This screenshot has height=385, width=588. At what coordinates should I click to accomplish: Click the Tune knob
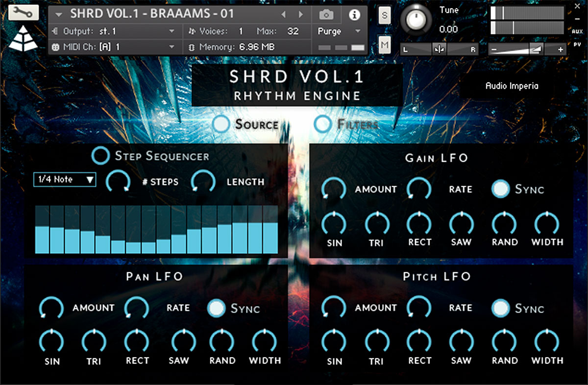tap(416, 20)
